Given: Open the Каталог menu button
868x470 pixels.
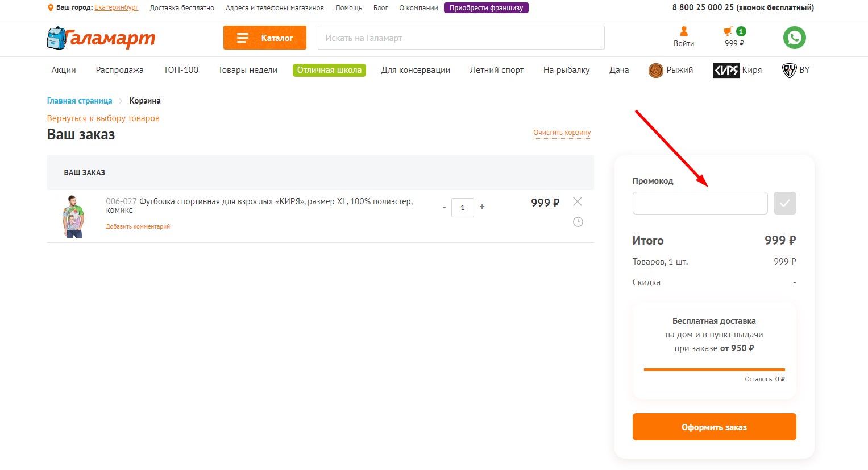Looking at the screenshot, I should point(265,38).
